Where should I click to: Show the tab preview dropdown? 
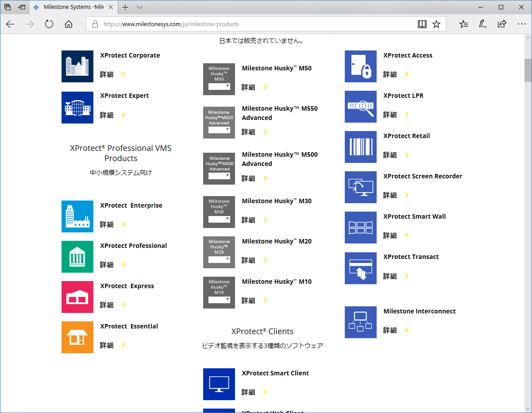pos(139,7)
